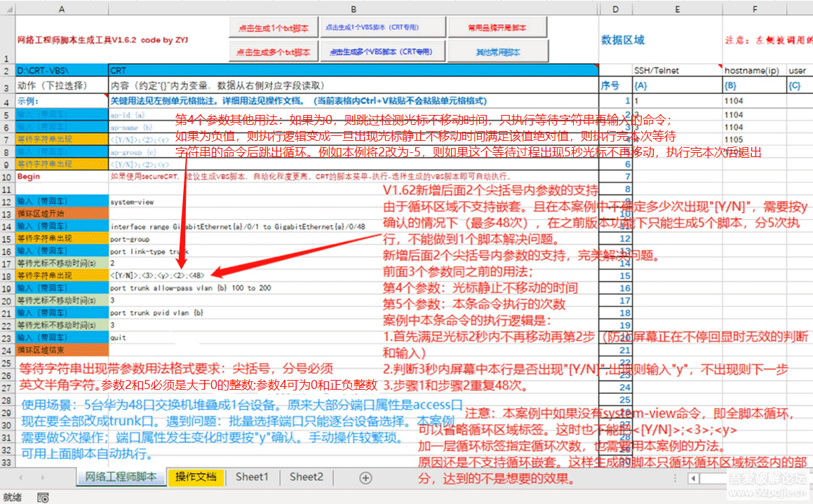813x504 pixels.
Task: Select the 关键用法见左侧单元格批注 cell
Action: tap(354, 101)
